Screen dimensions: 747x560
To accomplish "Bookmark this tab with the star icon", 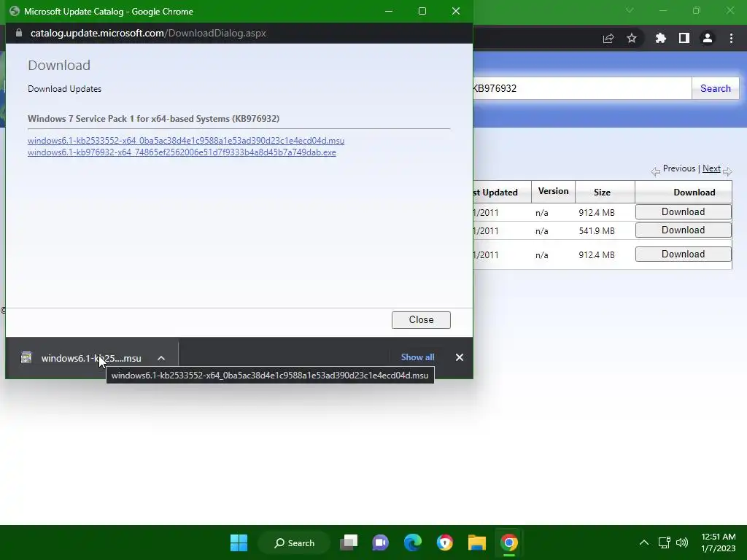I will point(632,38).
